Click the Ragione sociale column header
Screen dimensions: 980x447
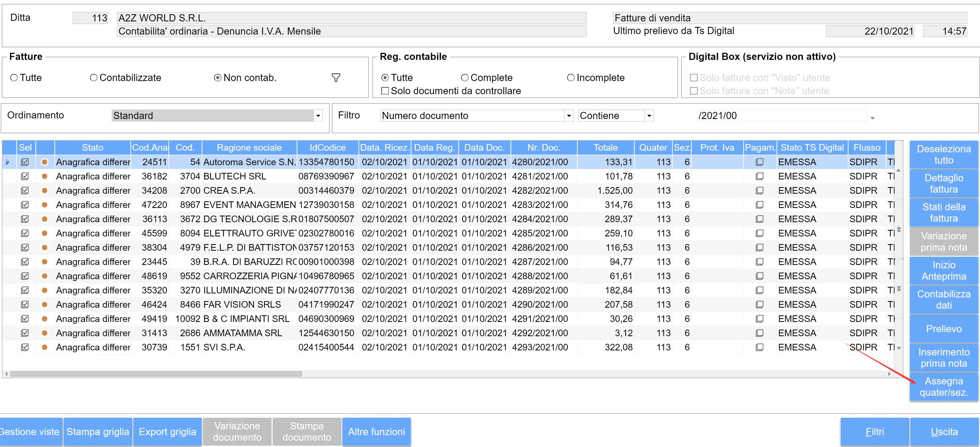pos(249,148)
